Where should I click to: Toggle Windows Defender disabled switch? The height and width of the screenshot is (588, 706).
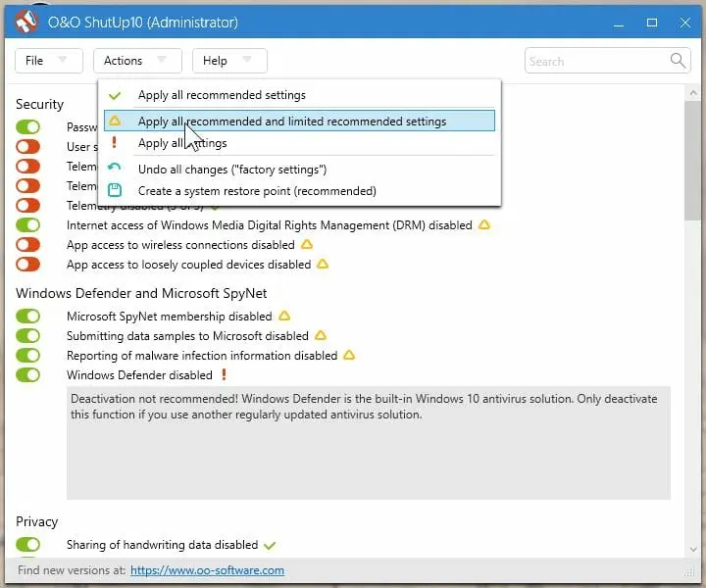28,375
